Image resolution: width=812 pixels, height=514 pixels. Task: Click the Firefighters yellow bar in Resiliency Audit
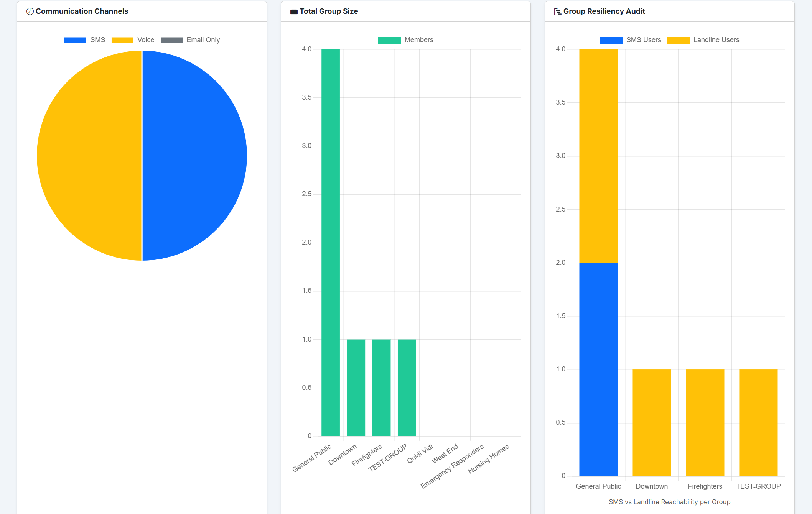pyautogui.click(x=705, y=422)
